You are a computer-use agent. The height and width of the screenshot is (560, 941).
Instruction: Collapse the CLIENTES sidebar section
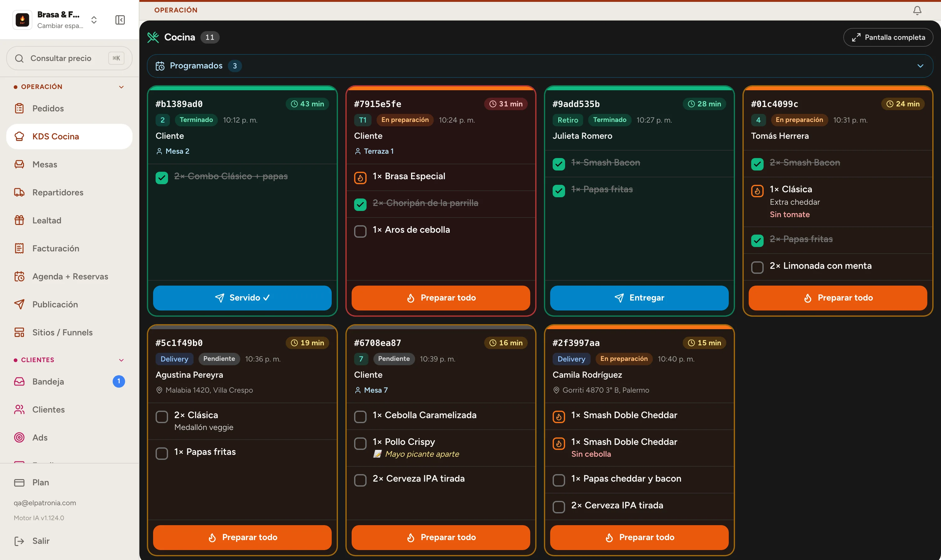pyautogui.click(x=121, y=360)
